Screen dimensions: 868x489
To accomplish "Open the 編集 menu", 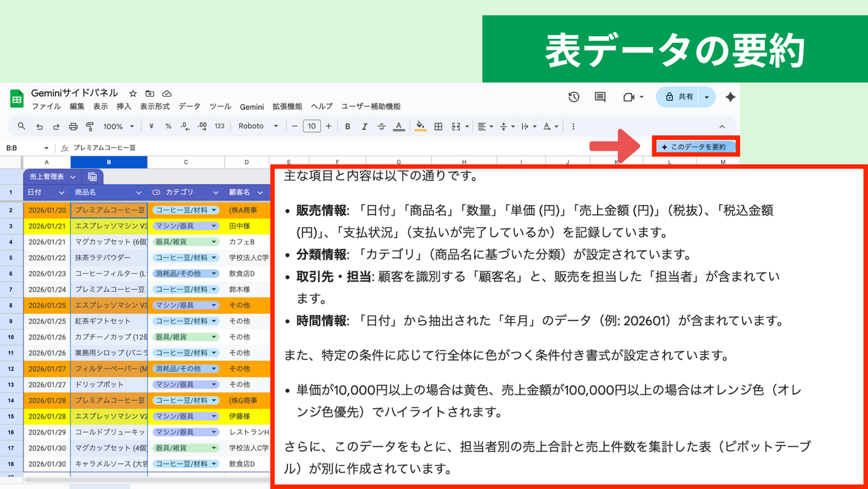I will (x=77, y=107).
